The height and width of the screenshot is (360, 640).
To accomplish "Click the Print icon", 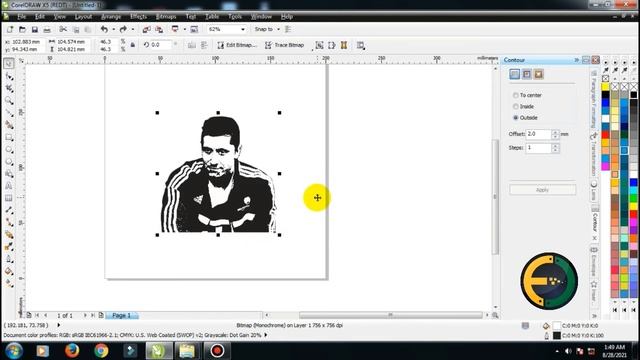I will [x=47, y=29].
